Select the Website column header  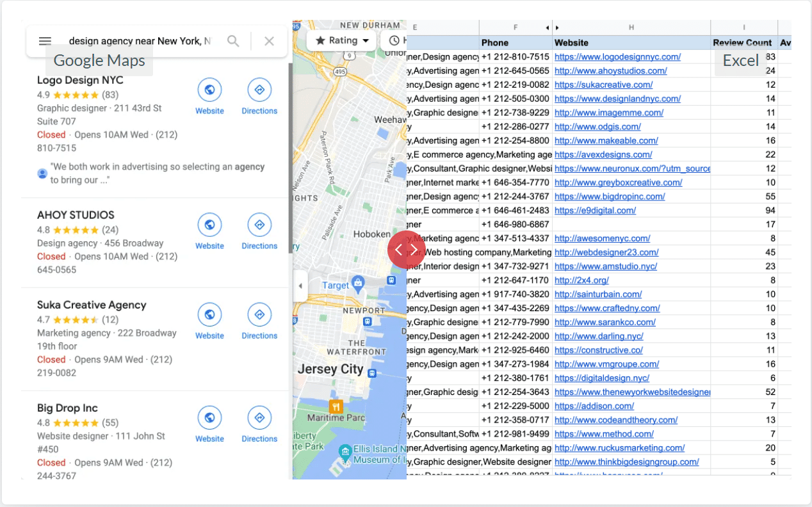click(x=571, y=43)
